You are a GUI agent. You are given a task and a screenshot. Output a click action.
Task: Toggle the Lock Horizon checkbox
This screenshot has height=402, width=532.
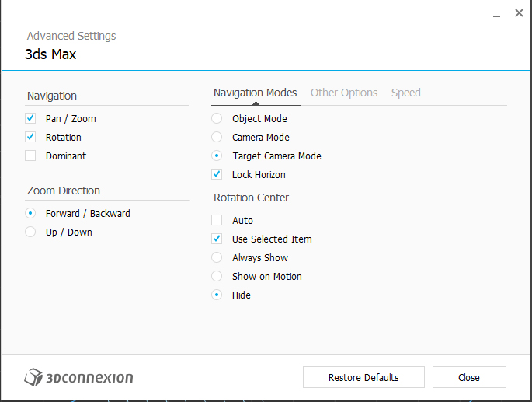click(x=217, y=174)
